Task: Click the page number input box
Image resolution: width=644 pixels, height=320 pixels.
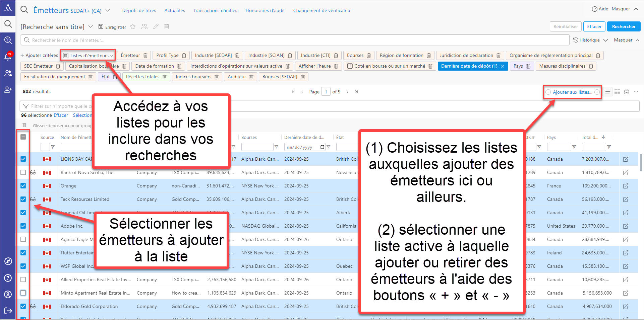Action: 326,92
